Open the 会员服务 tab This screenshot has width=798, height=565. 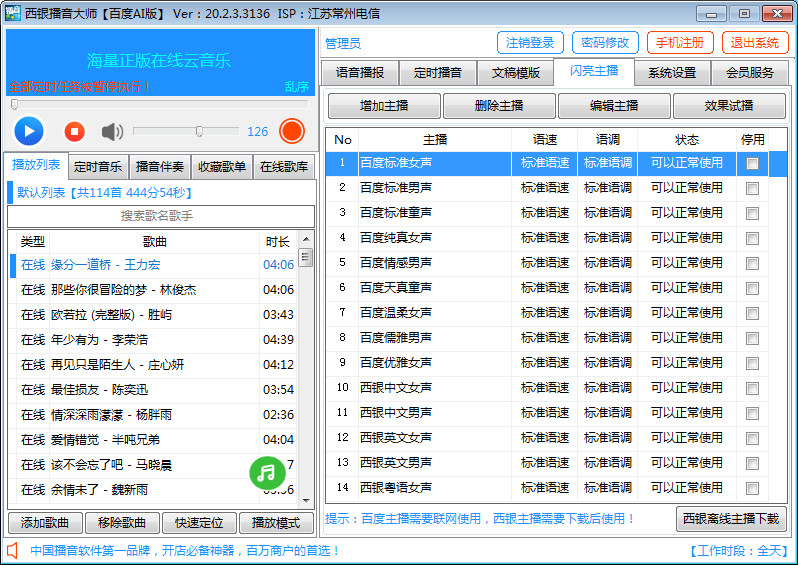[x=750, y=73]
